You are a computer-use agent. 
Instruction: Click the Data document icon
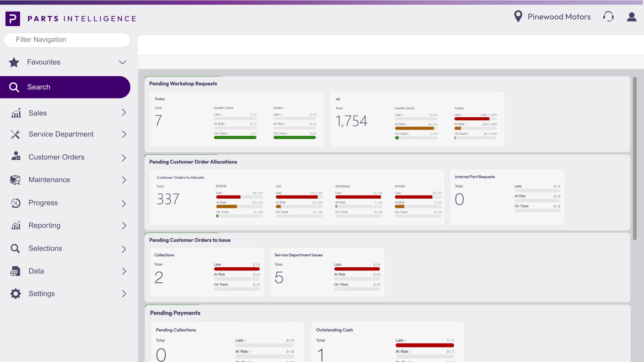pos(15,271)
